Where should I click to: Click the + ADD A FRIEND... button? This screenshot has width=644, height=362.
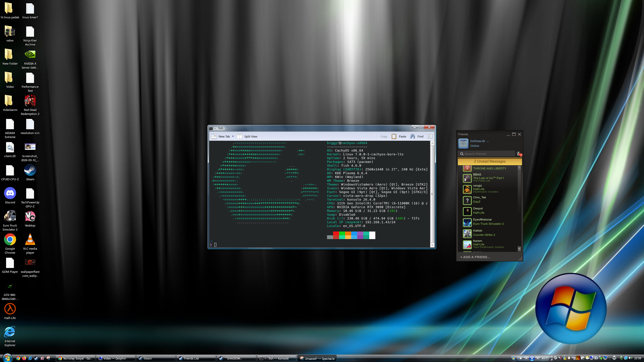coord(475,257)
